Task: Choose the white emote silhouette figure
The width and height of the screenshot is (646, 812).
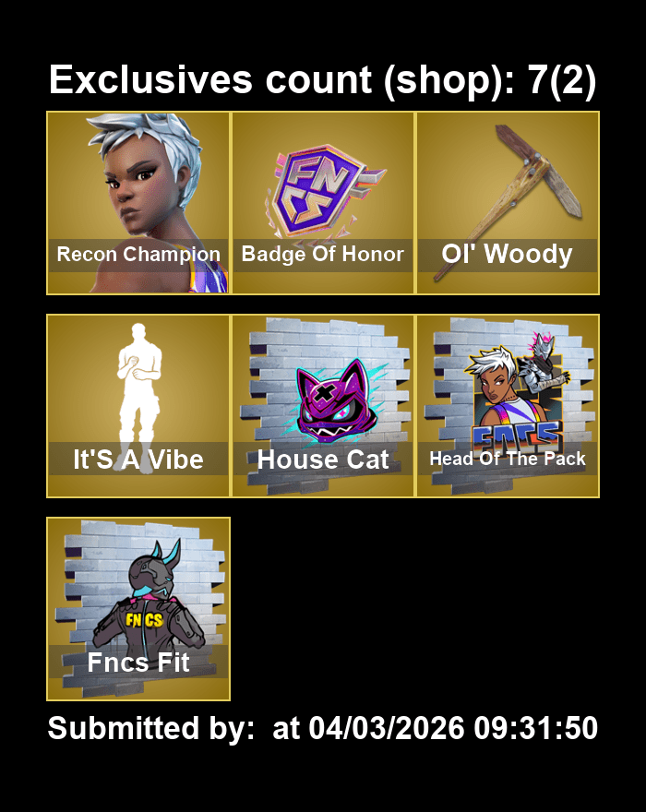Action: (138, 394)
